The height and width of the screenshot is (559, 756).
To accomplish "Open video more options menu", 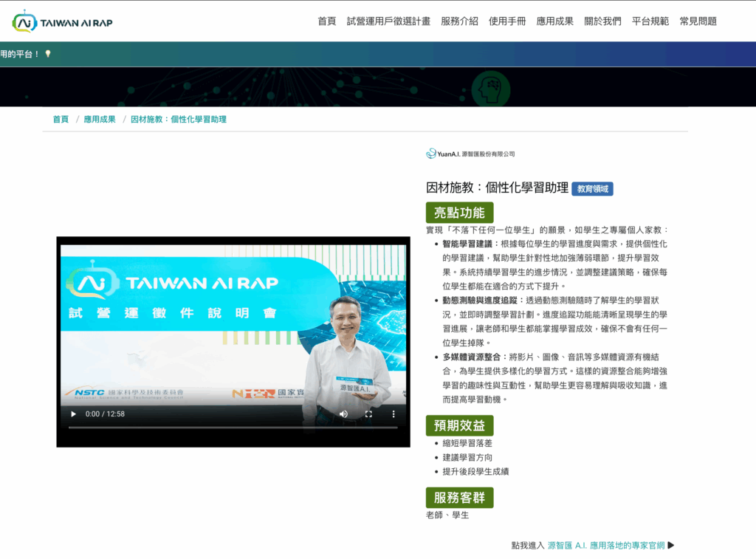I will (394, 414).
